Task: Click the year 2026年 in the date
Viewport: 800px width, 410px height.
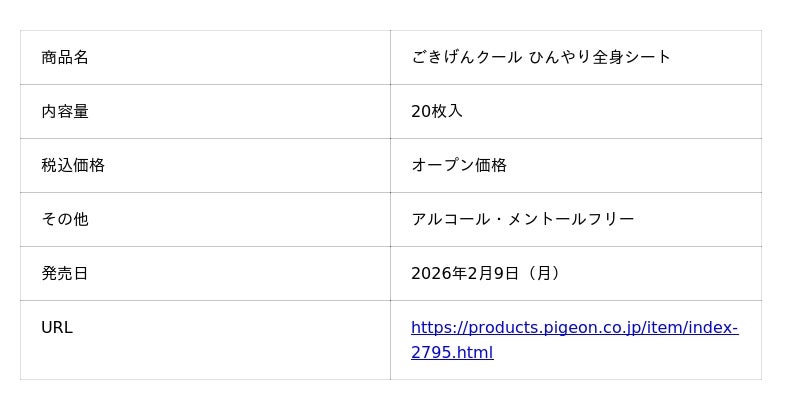Action: pos(435,274)
